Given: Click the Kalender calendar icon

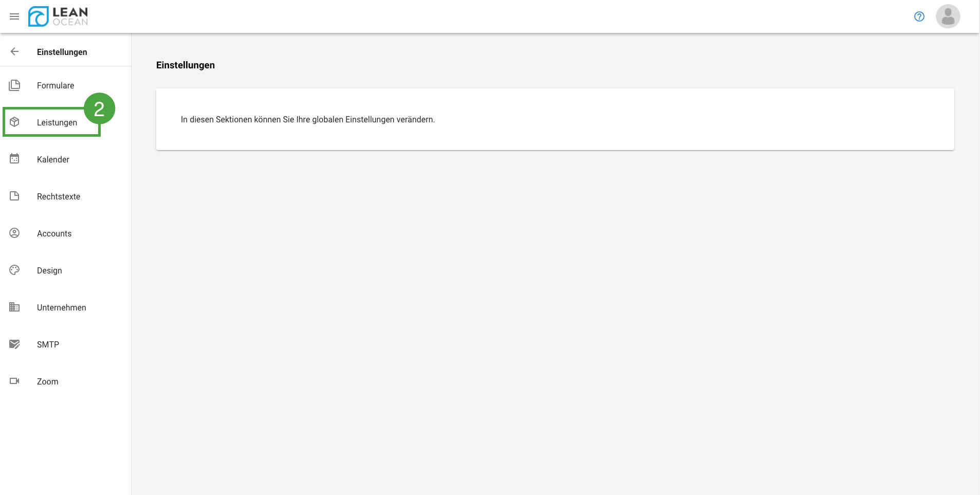Looking at the screenshot, I should tap(14, 159).
